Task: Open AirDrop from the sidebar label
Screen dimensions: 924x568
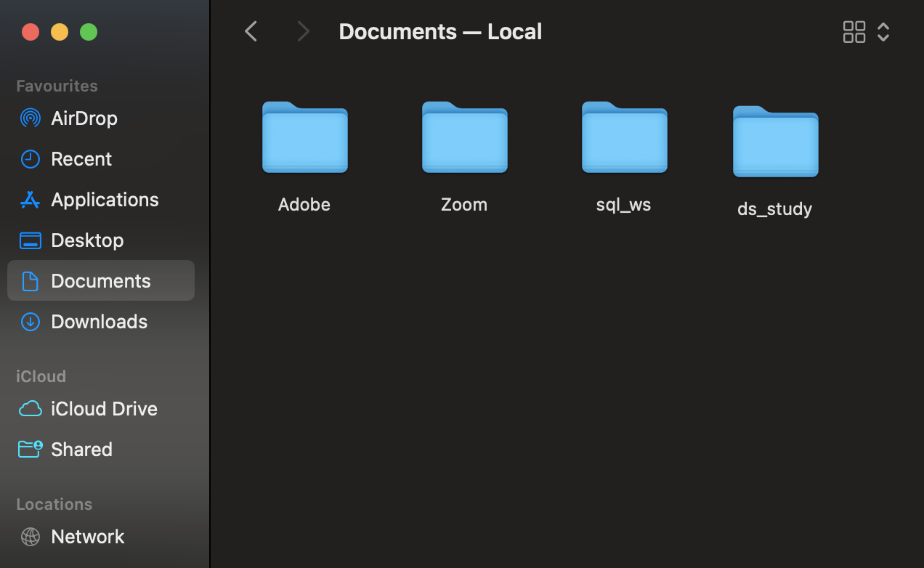Action: 84,118
